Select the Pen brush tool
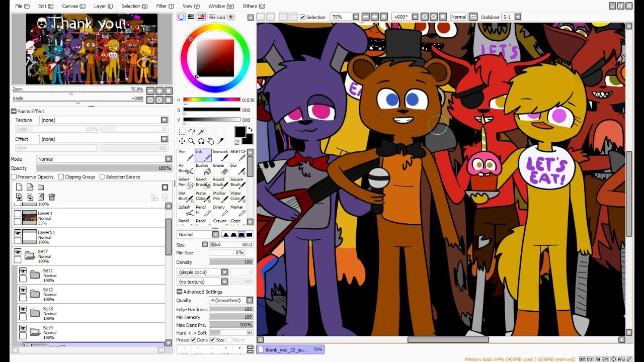The image size is (644, 362). [186, 155]
